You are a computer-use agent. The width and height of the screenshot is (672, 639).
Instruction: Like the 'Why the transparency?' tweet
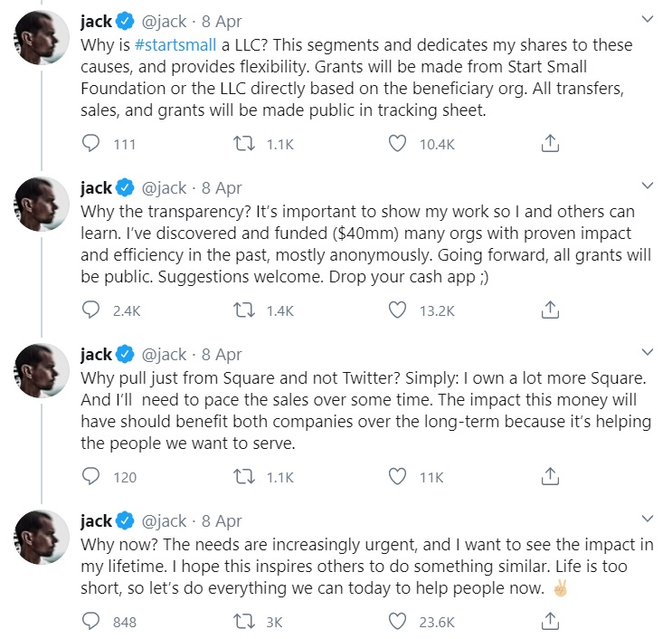397,310
